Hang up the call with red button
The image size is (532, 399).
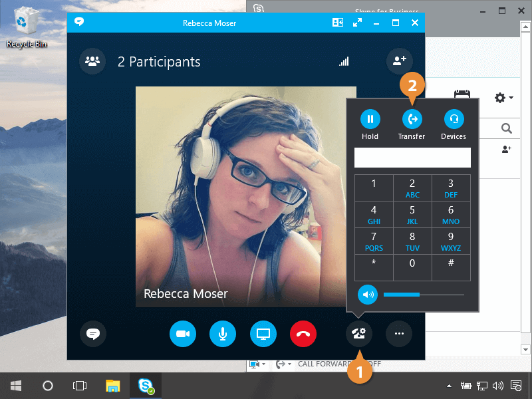[x=303, y=334]
